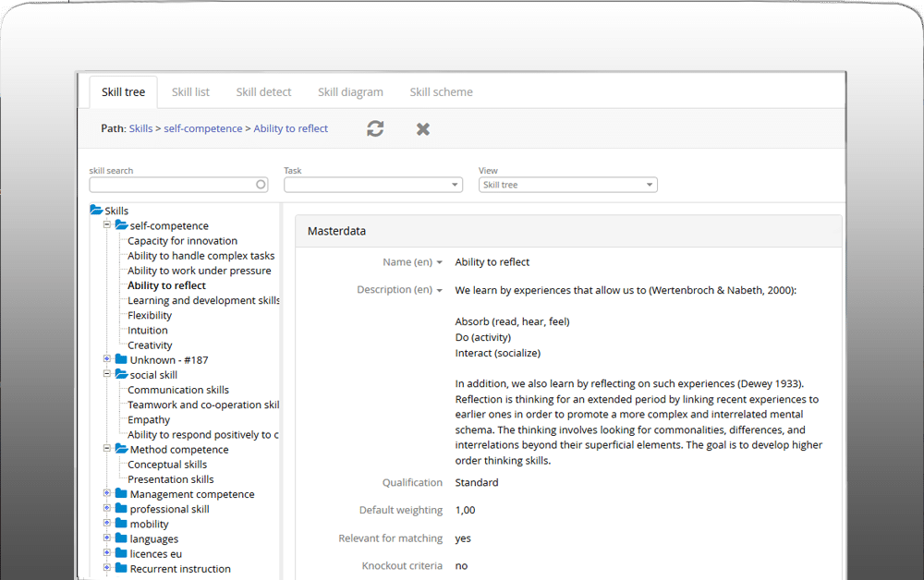Expand the professional skill node

pyautogui.click(x=107, y=508)
